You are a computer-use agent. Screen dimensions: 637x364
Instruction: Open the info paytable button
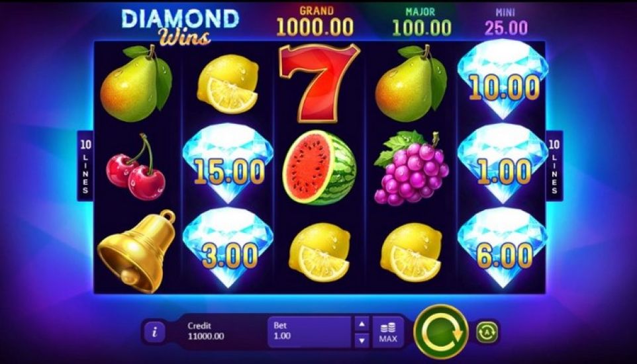[154, 333]
